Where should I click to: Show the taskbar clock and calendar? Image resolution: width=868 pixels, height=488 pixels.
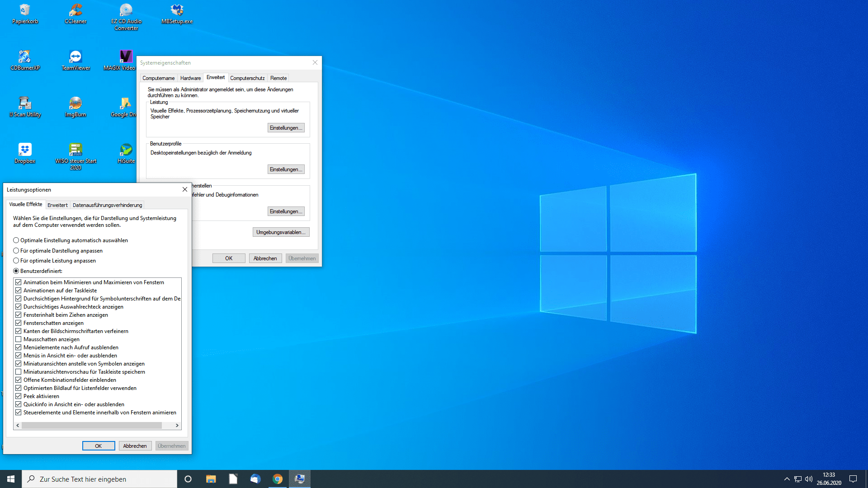click(x=829, y=479)
